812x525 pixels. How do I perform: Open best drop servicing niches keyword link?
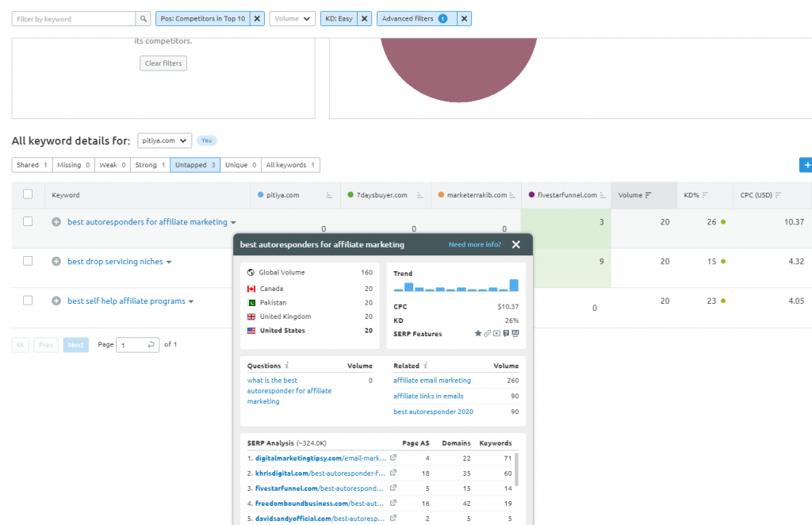(115, 262)
